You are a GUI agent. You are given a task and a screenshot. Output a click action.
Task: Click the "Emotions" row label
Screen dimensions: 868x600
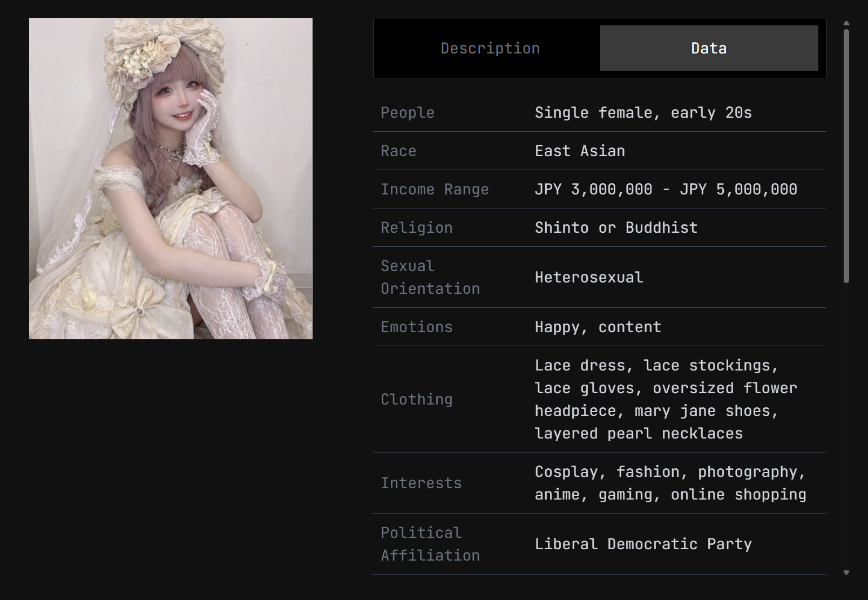[x=417, y=327]
